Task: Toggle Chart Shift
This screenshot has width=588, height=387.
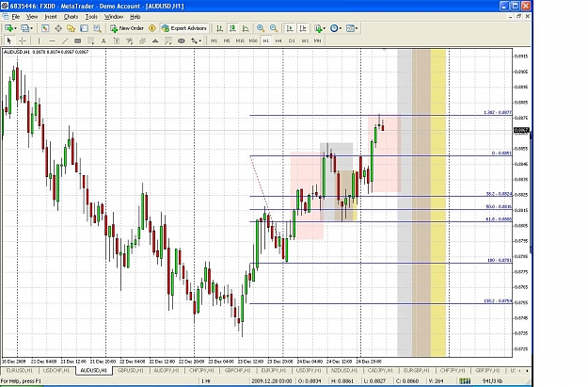Action: (x=303, y=28)
